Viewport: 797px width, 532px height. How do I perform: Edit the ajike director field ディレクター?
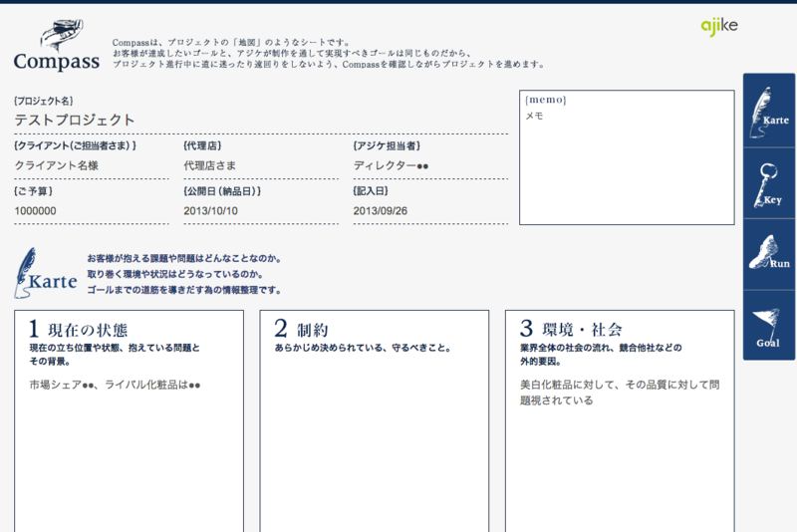point(429,165)
